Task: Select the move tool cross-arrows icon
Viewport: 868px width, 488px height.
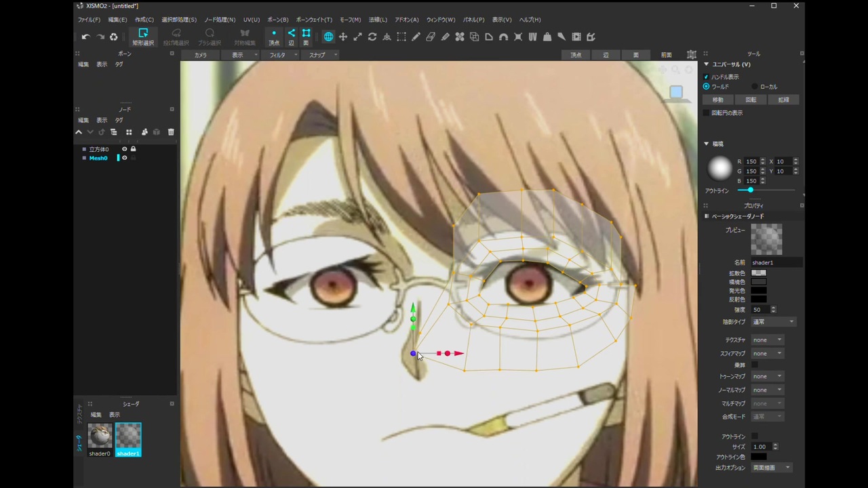Action: click(x=343, y=37)
